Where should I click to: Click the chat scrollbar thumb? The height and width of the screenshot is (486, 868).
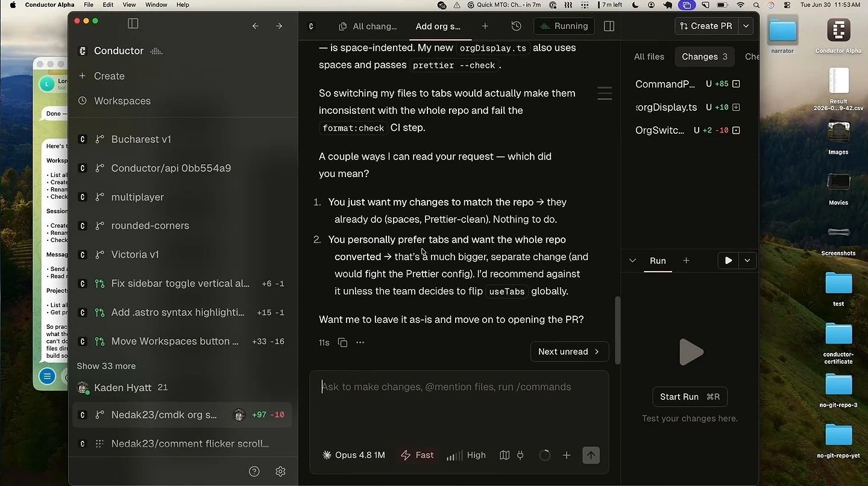[617, 331]
